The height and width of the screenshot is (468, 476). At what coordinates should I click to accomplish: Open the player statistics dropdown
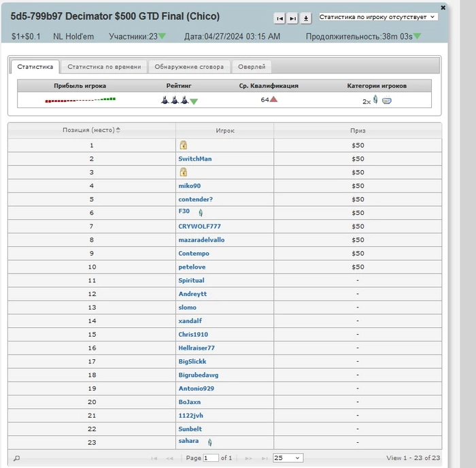pyautogui.click(x=378, y=17)
